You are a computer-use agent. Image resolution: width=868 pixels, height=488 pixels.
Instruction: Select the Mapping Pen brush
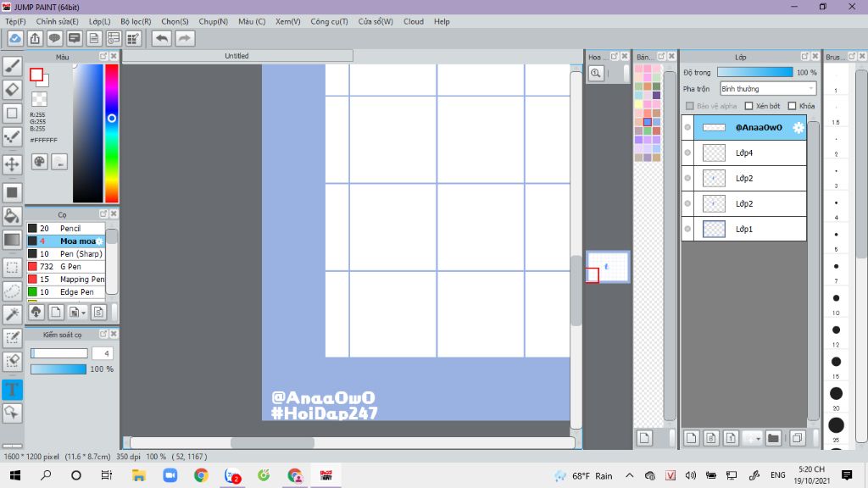pyautogui.click(x=66, y=280)
